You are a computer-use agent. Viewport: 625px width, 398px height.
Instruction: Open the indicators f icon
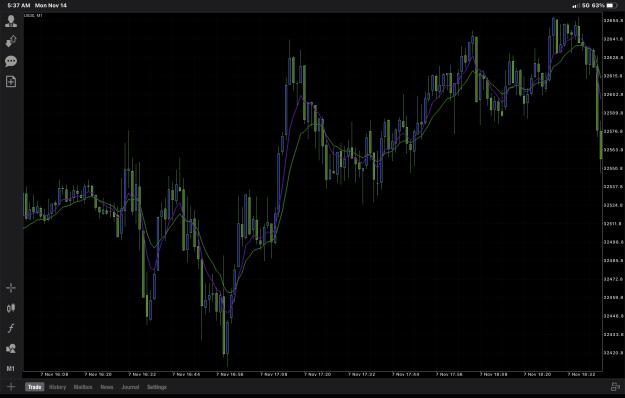(x=11, y=328)
